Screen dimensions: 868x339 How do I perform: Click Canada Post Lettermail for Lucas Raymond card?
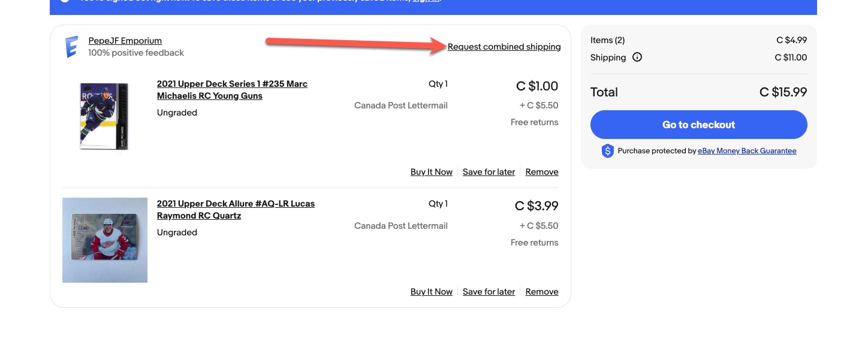(x=401, y=226)
